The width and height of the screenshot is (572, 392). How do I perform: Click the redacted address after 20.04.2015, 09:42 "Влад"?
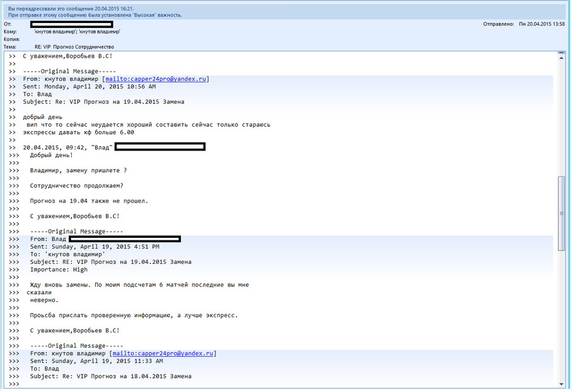[x=160, y=146]
